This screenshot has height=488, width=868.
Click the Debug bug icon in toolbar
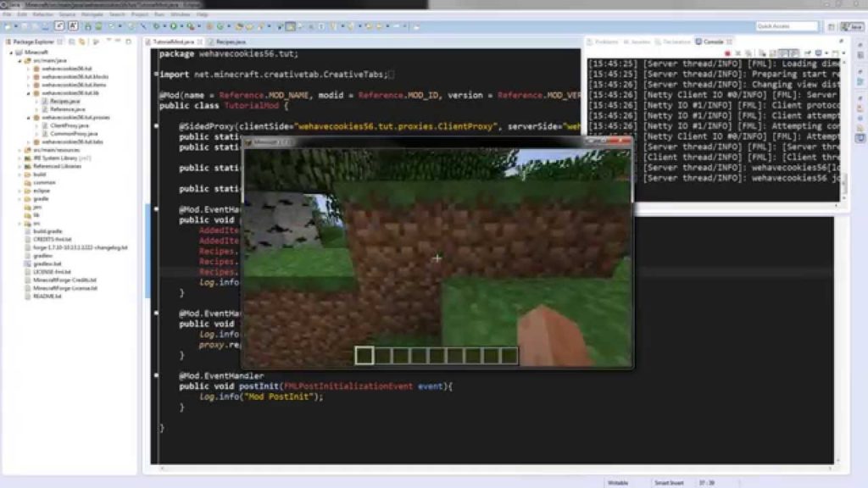pos(156,26)
